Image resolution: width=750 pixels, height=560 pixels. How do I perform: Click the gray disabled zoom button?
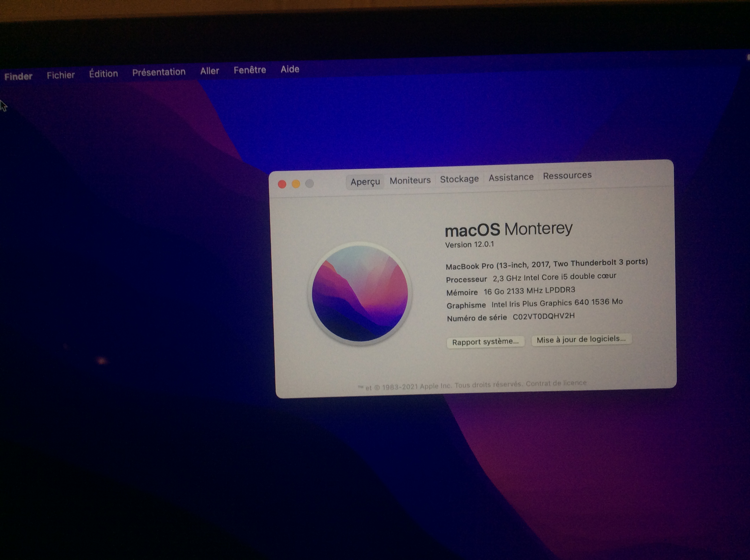[309, 183]
